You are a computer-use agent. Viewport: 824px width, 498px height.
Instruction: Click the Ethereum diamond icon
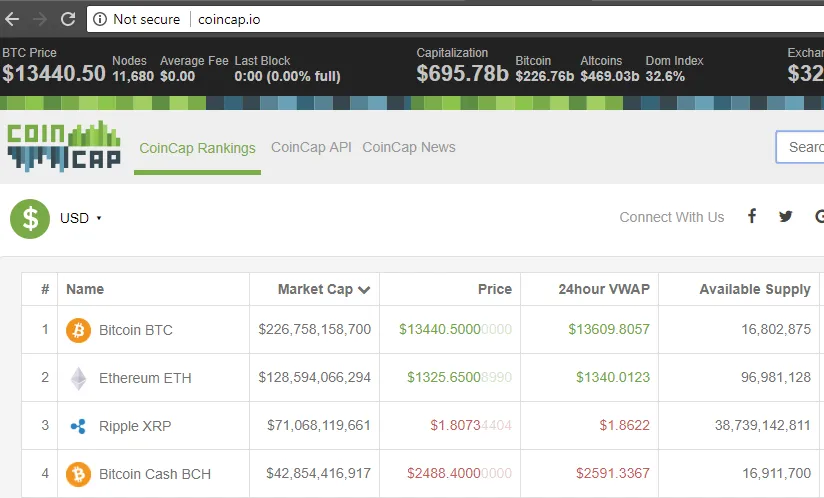(x=78, y=378)
